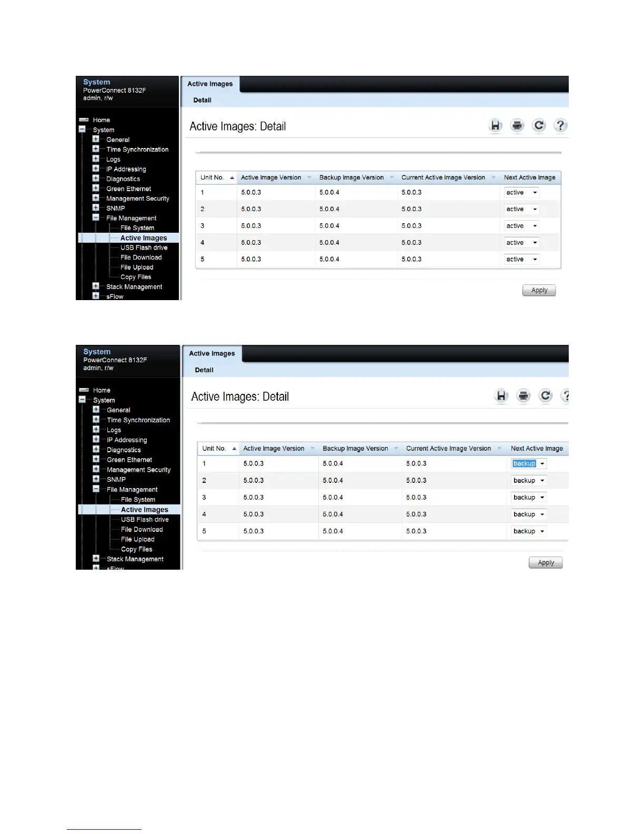
Task: Select Active Images in upper screenshot tree
Action: point(144,238)
